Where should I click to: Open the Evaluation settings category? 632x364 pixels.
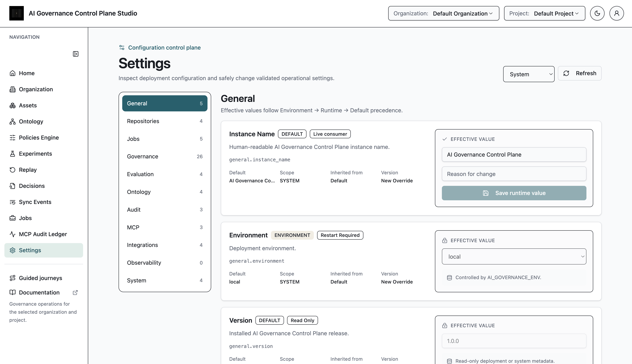[165, 174]
